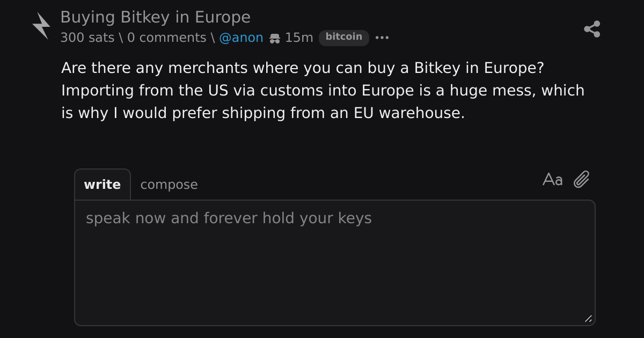Image resolution: width=644 pixels, height=338 pixels.
Task: Click the incognito icon beside @anon
Action: 275,38
